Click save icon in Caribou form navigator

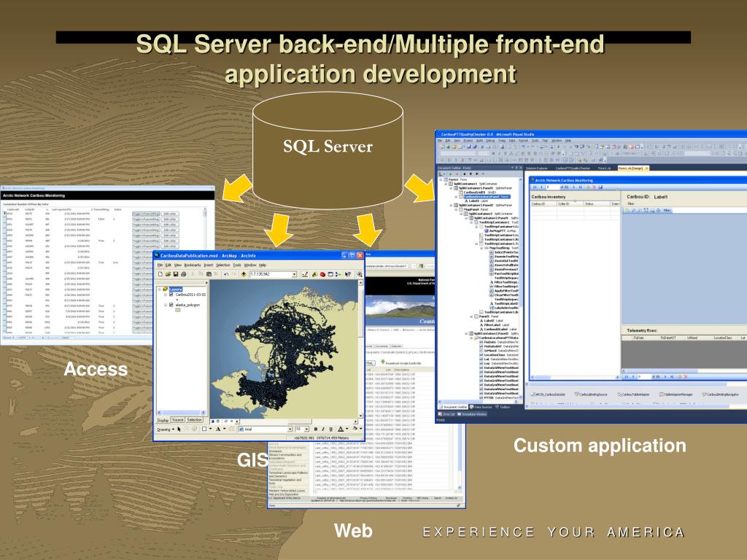click(600, 187)
